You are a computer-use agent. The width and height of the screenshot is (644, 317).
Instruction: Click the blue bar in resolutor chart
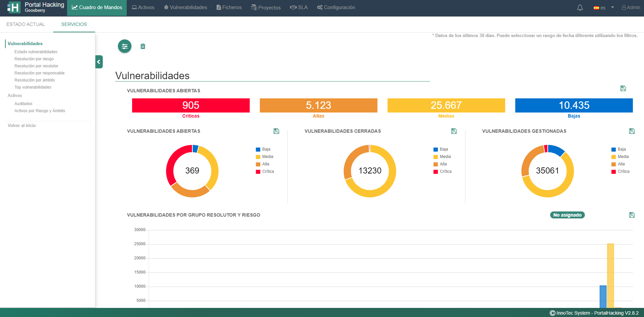coord(603,296)
